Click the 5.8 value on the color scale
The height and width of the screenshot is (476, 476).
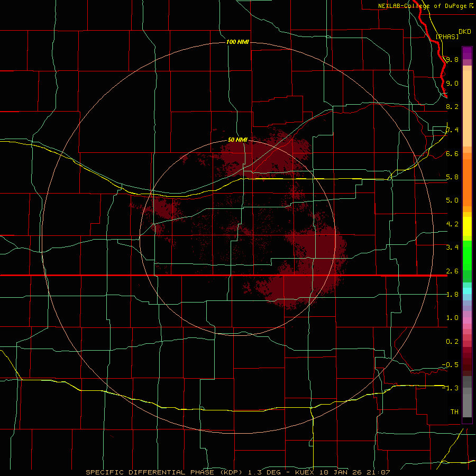point(452,177)
